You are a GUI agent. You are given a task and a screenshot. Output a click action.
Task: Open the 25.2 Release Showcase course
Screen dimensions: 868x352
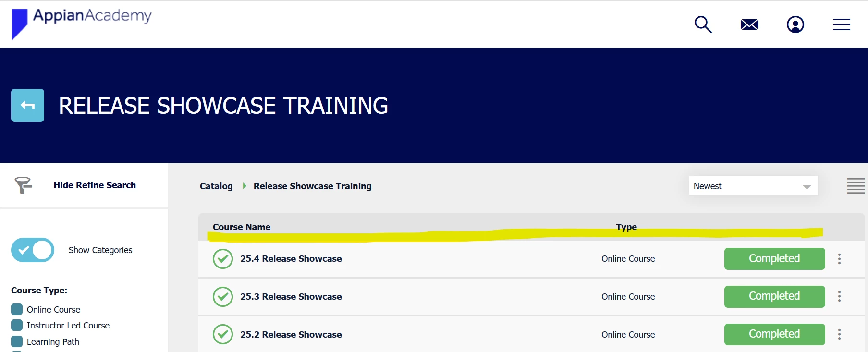[291, 335]
